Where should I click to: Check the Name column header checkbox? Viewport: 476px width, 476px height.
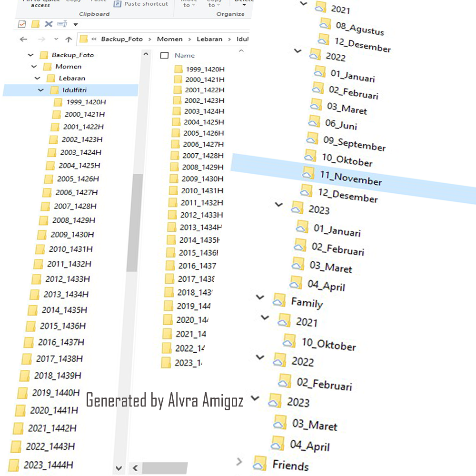coord(164,55)
